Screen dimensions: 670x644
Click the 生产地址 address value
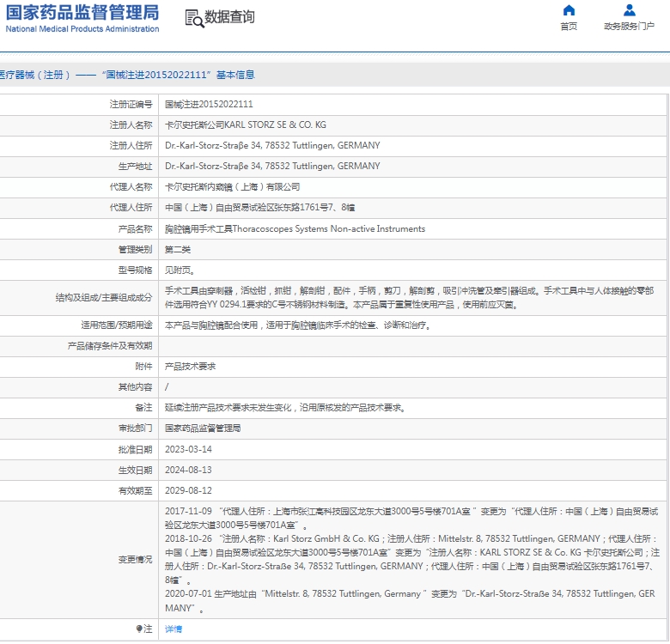click(x=272, y=166)
